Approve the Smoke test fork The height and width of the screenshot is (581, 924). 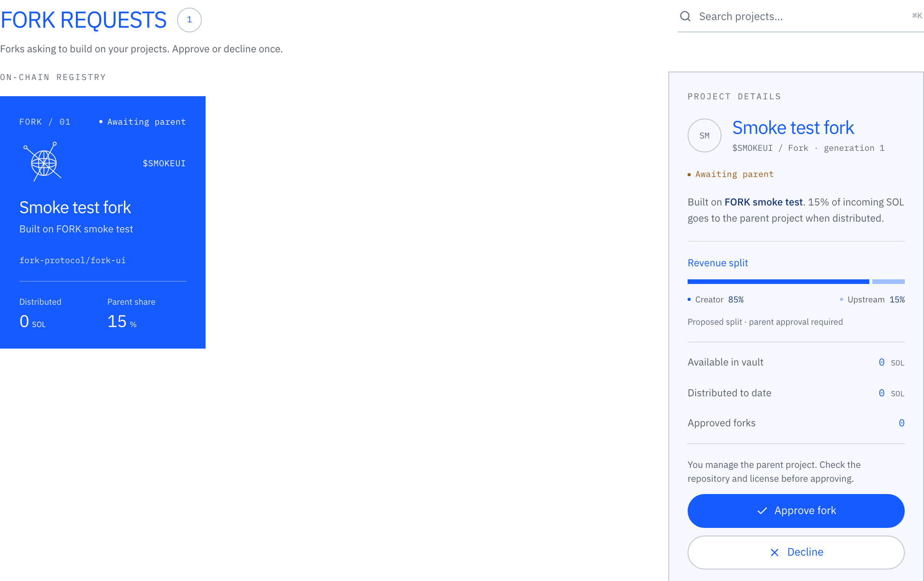tap(796, 511)
